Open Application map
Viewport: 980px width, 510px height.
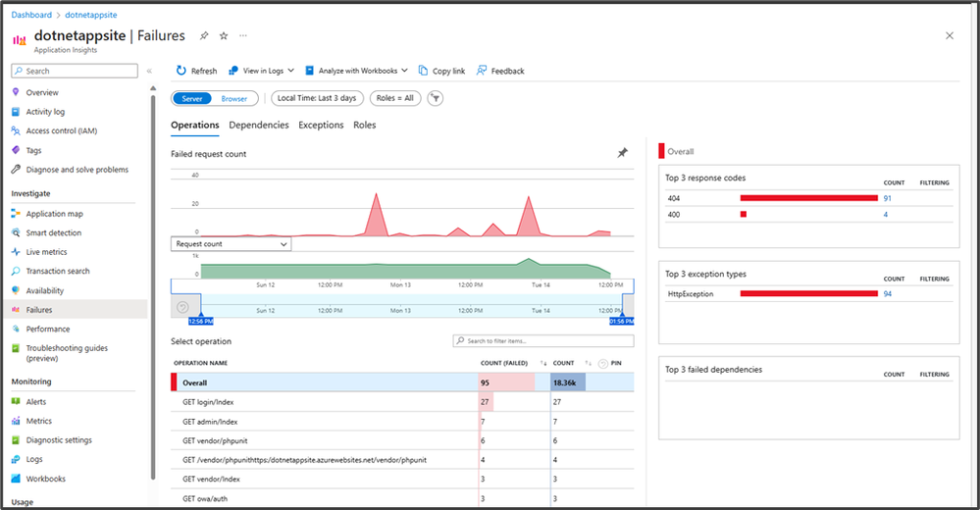(x=54, y=214)
